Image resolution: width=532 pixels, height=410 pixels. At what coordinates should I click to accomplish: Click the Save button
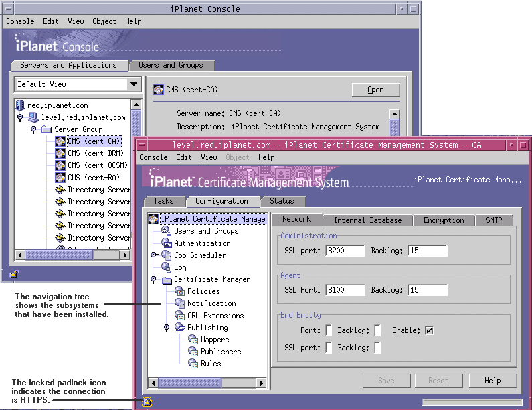click(386, 381)
